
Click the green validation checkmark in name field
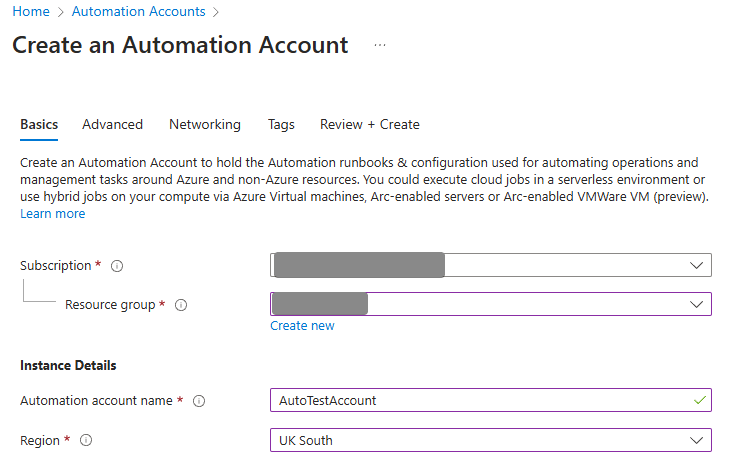pyautogui.click(x=697, y=400)
